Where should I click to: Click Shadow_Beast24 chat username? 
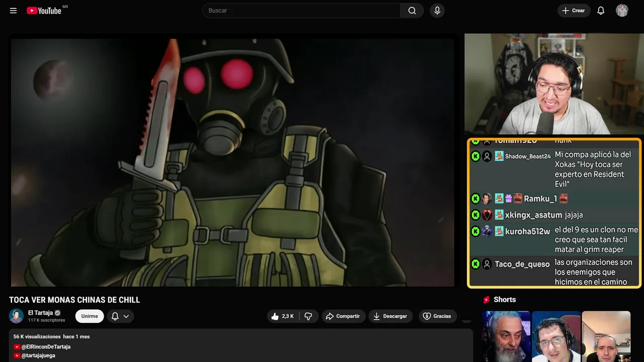click(528, 156)
